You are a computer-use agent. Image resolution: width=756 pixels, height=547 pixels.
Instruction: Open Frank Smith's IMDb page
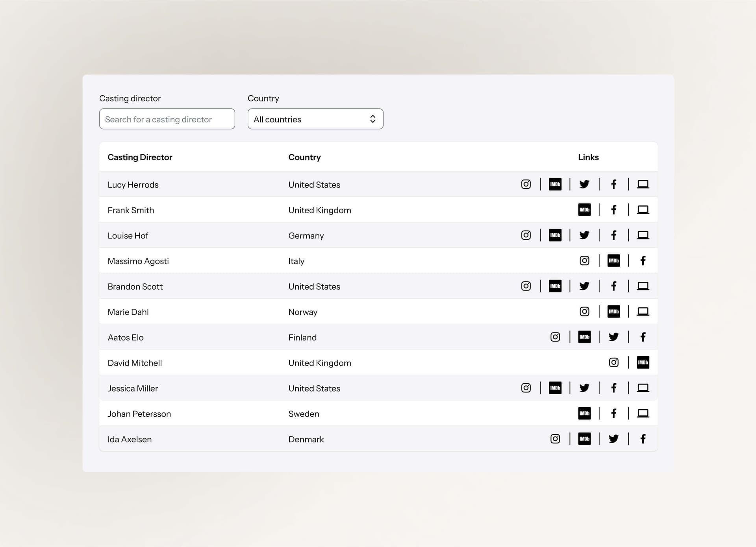584,210
